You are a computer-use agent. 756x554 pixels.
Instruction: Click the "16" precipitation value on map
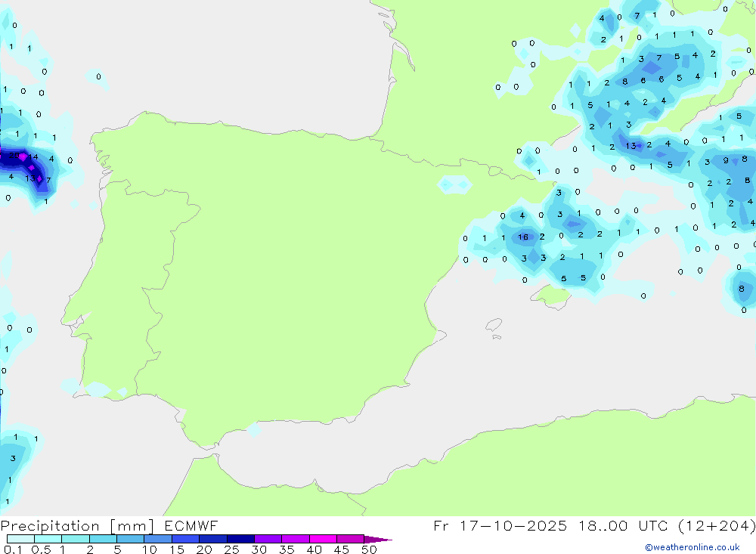pyautogui.click(x=523, y=237)
